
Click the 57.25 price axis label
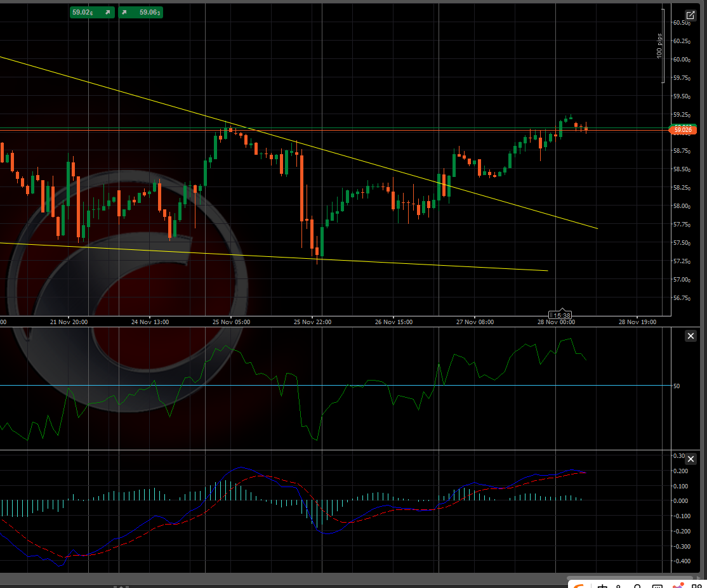(682, 261)
